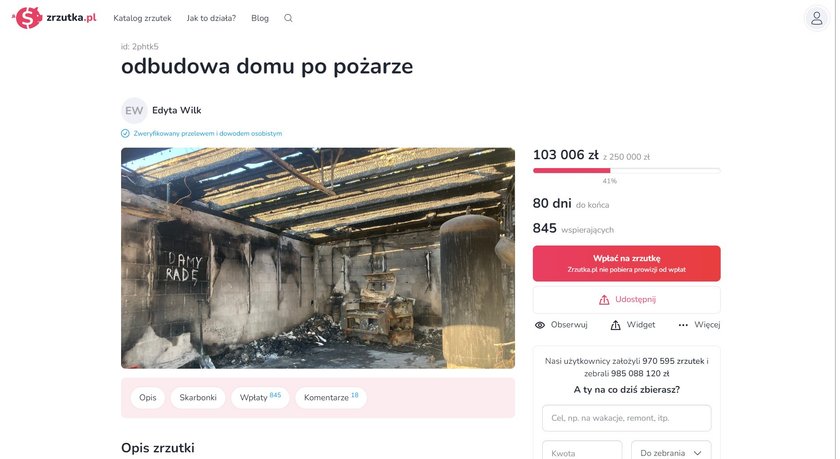Click the zrzutka.pl logo icon

[x=27, y=18]
